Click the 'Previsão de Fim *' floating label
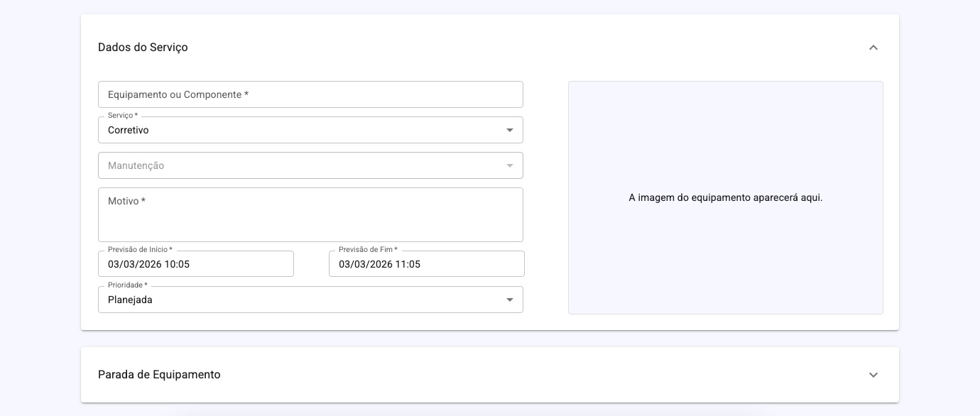The height and width of the screenshot is (416, 980). [368, 250]
